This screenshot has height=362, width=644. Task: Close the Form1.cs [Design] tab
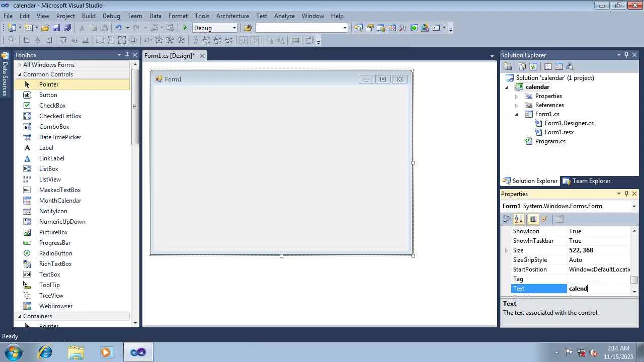pyautogui.click(x=202, y=56)
